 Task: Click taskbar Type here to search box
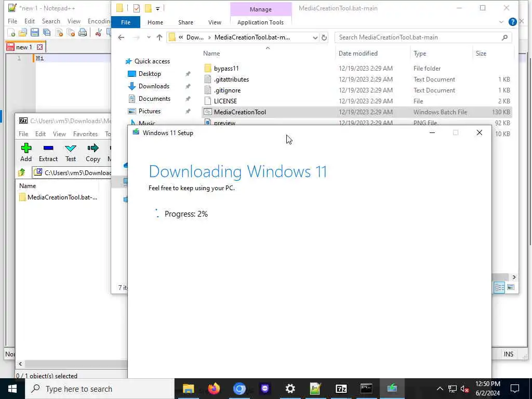100,389
